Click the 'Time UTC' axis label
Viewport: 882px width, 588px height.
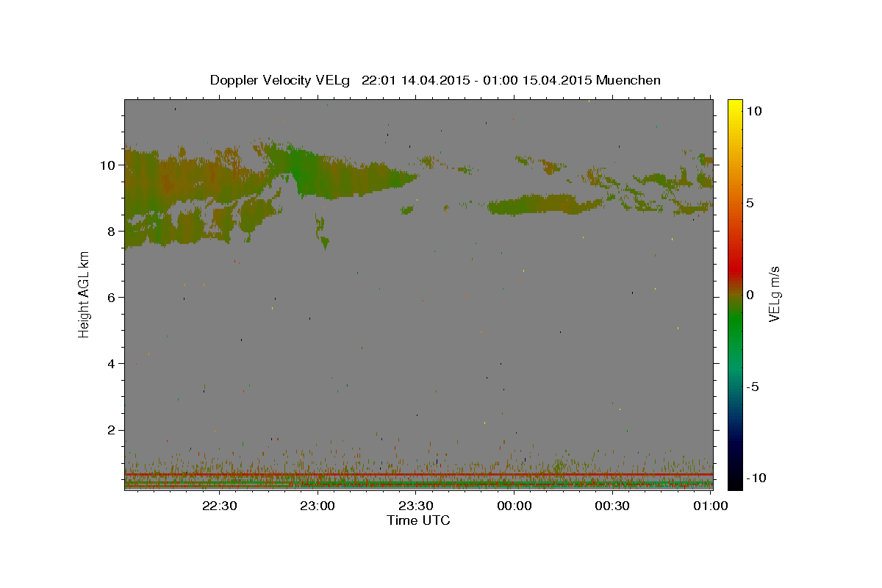coord(418,520)
